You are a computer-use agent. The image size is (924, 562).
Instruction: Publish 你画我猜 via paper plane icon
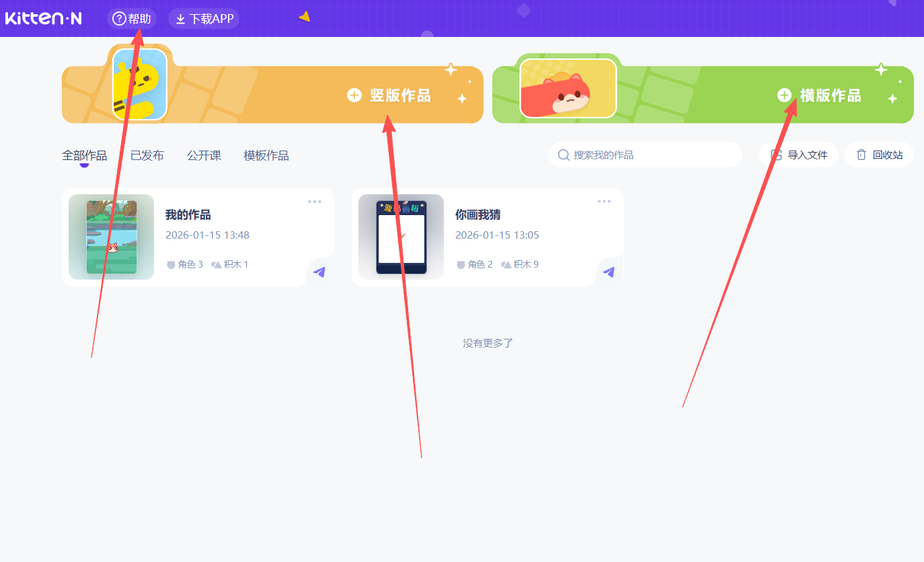point(609,272)
